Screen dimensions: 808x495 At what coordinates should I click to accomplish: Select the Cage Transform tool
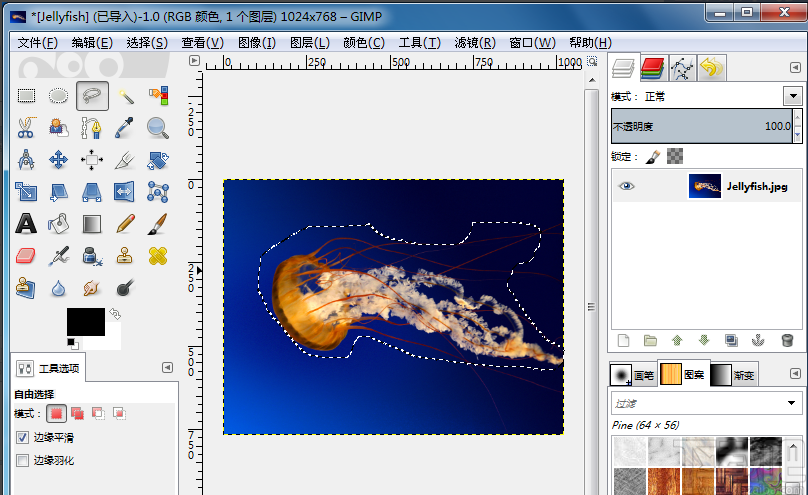(x=158, y=192)
